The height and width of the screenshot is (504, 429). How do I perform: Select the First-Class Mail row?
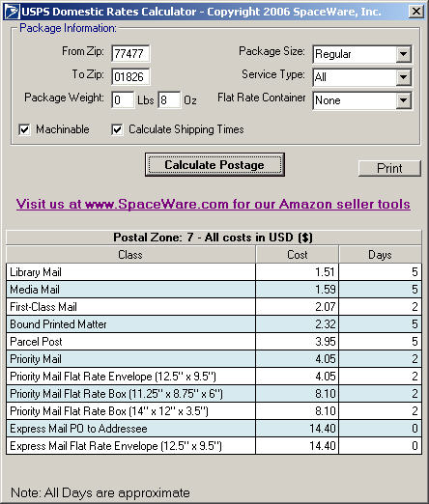coord(214,307)
